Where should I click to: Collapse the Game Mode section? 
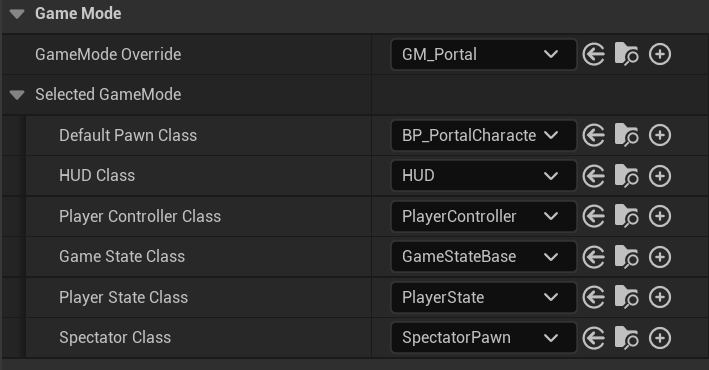(17, 14)
